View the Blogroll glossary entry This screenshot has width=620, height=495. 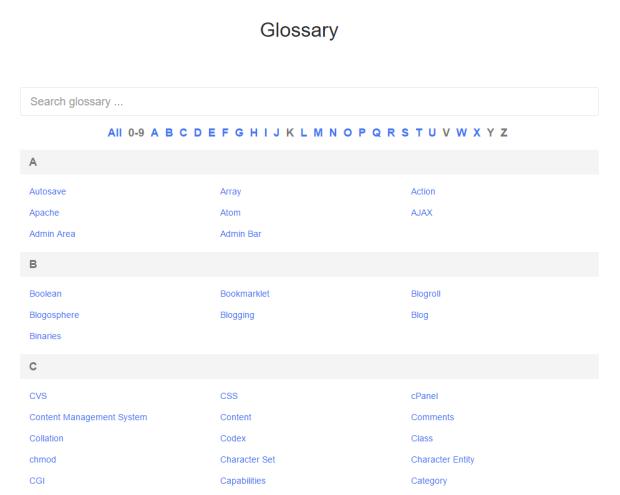425,294
